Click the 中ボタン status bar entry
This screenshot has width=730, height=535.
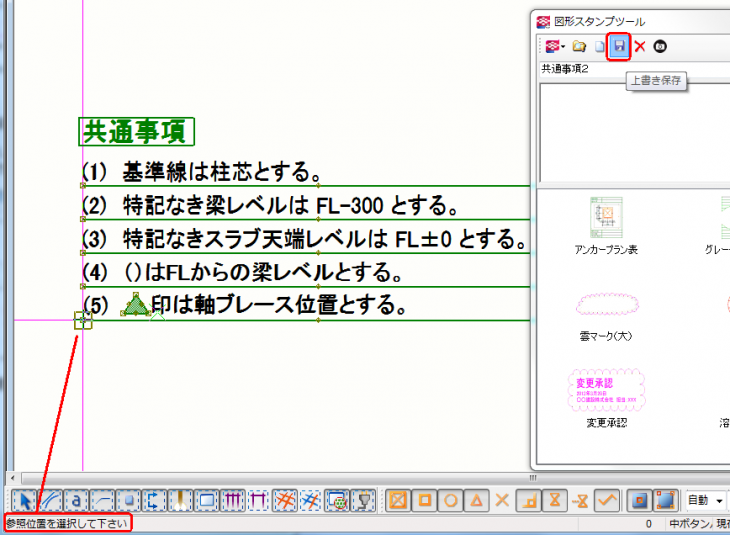[x=690, y=524]
